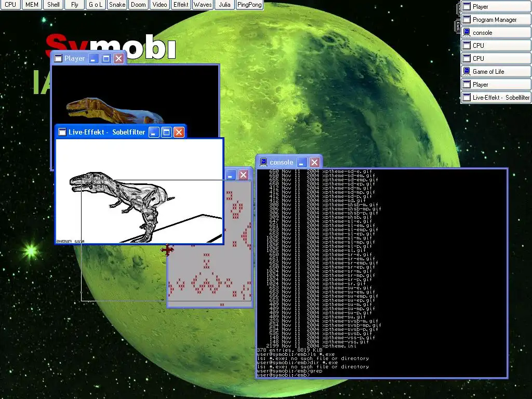Switch to console in the task list
This screenshot has width=532, height=399.
pos(496,33)
